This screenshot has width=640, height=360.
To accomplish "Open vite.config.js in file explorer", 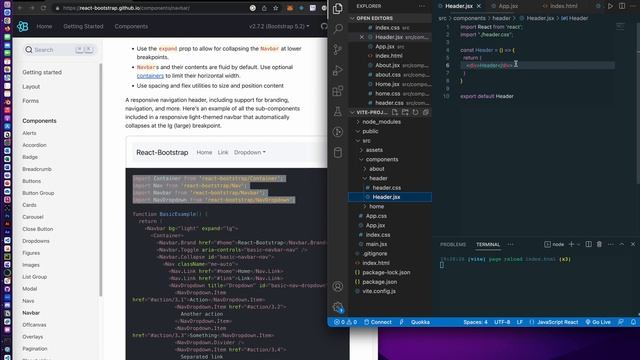I will click(379, 291).
